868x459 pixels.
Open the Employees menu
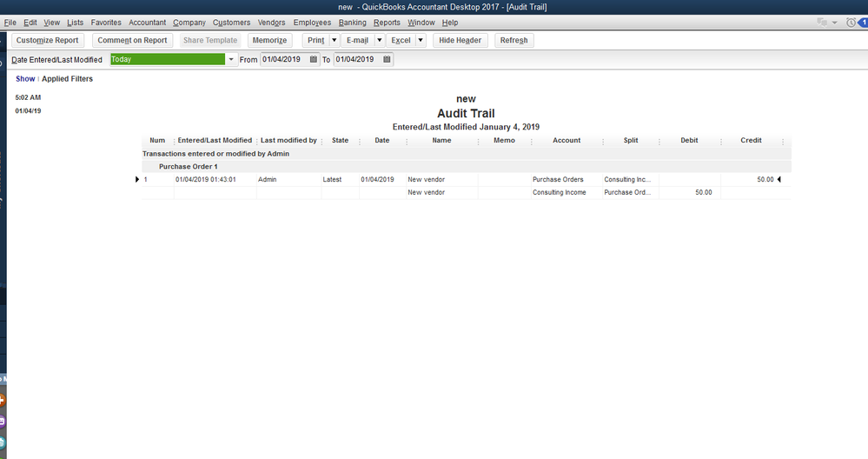[312, 23]
